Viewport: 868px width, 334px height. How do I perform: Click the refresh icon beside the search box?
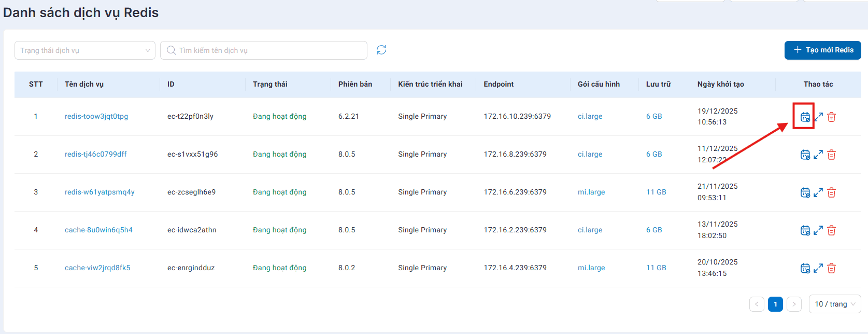point(381,50)
